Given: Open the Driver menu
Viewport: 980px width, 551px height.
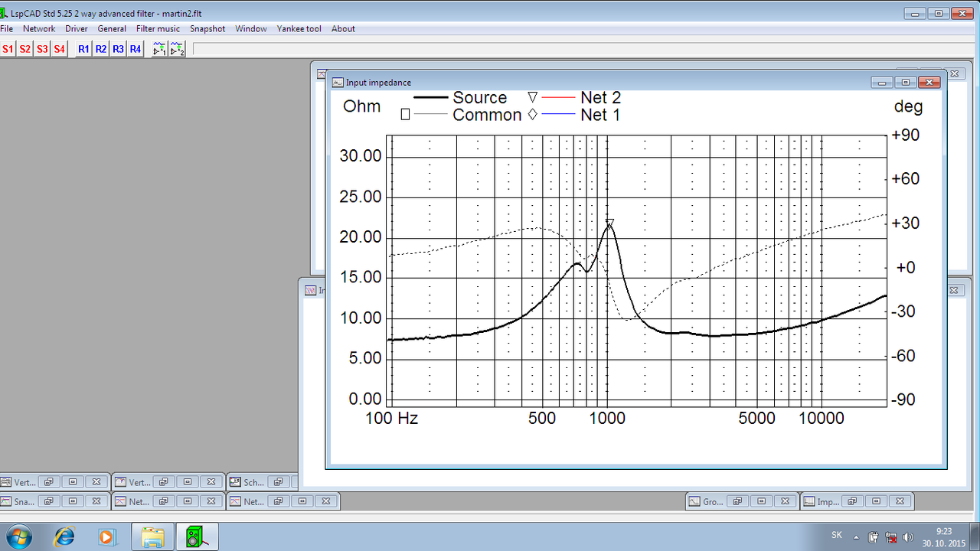Looking at the screenshot, I should pos(77,29).
